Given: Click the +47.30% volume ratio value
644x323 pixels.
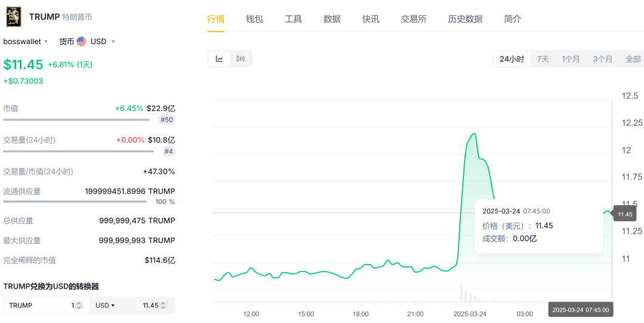Looking at the screenshot, I should point(159,172).
